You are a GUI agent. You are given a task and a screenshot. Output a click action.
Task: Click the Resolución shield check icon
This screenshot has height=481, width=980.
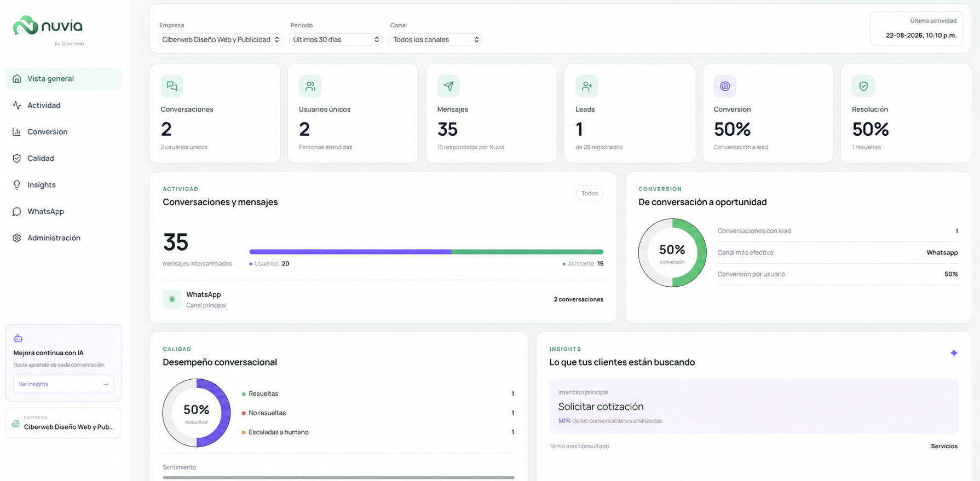pyautogui.click(x=863, y=86)
